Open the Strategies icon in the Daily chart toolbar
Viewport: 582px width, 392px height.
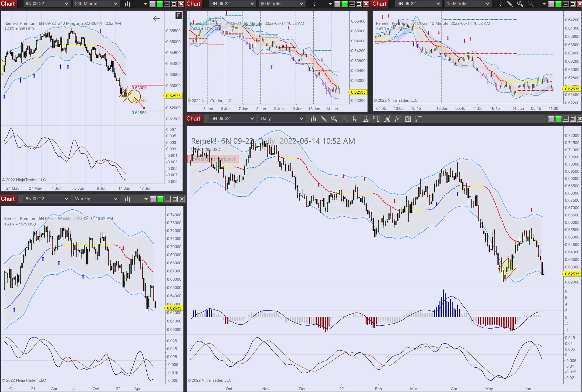(408, 119)
